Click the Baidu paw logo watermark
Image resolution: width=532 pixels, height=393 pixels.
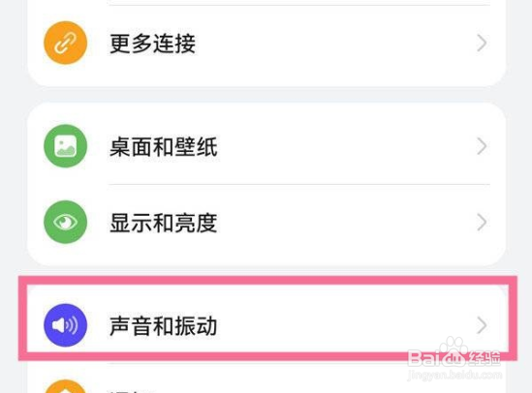tap(454, 353)
